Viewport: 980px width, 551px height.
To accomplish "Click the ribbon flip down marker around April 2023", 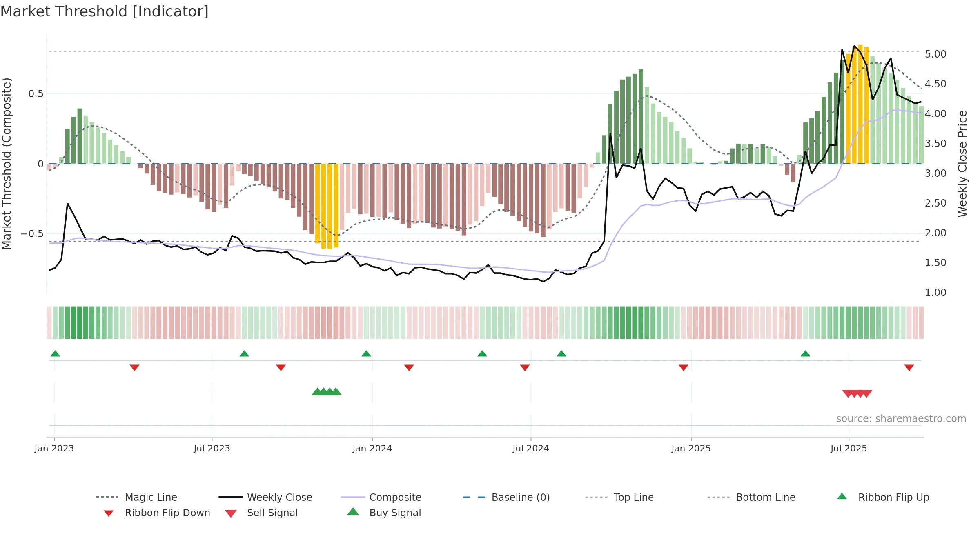I will (x=135, y=368).
